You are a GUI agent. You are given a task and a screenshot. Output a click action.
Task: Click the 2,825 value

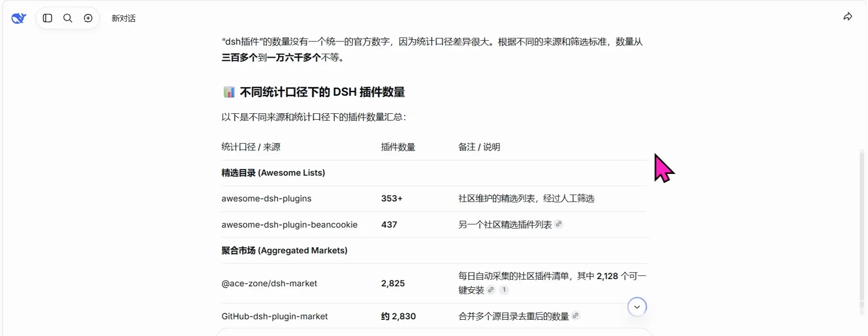point(393,283)
